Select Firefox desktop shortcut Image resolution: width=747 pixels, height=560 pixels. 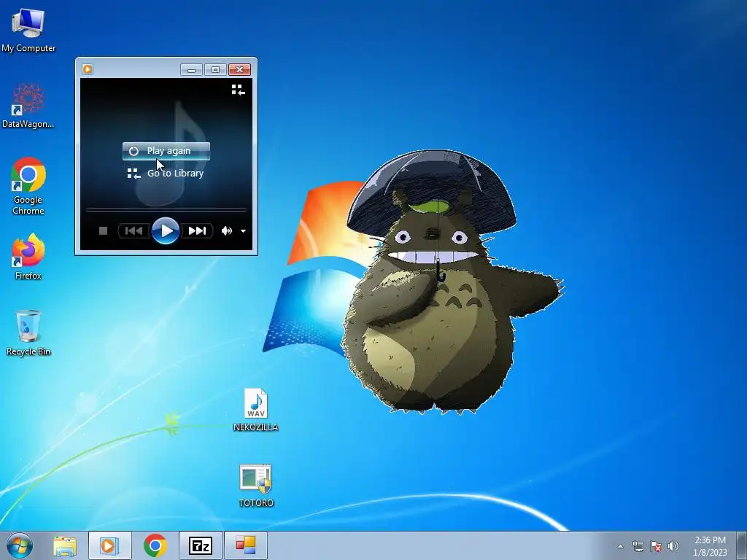tap(28, 257)
